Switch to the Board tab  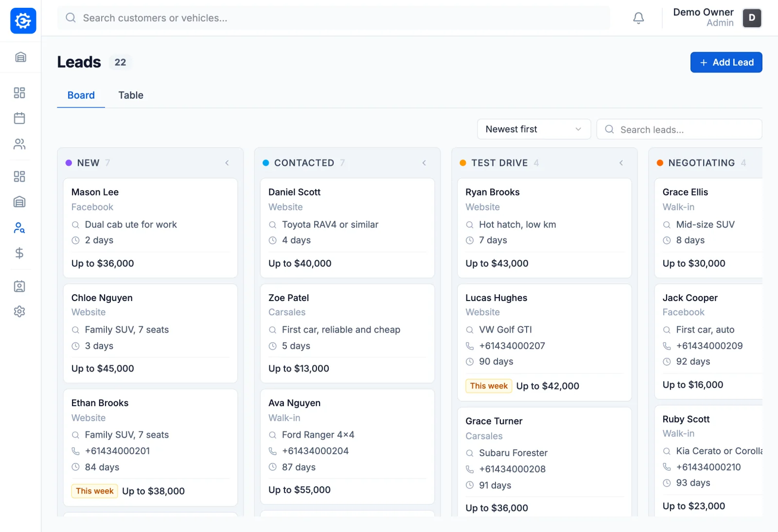click(x=81, y=95)
